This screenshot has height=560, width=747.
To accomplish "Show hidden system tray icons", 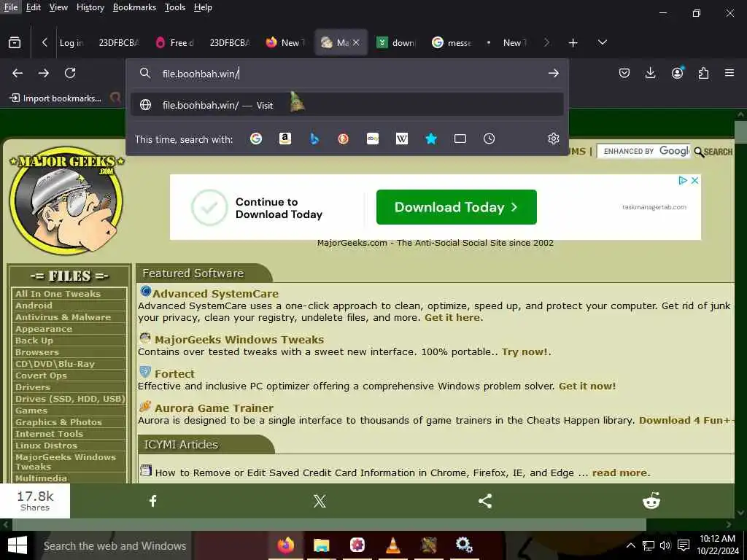I will (630, 545).
